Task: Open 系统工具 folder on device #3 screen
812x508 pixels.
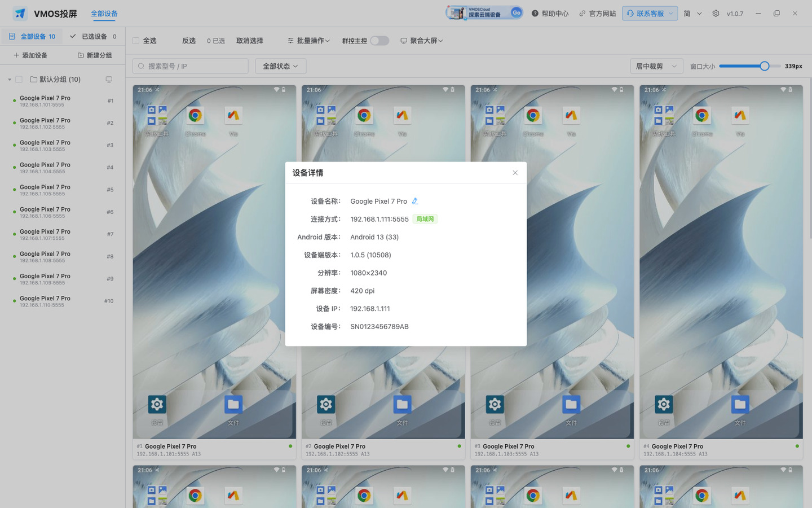Action: [495, 116]
